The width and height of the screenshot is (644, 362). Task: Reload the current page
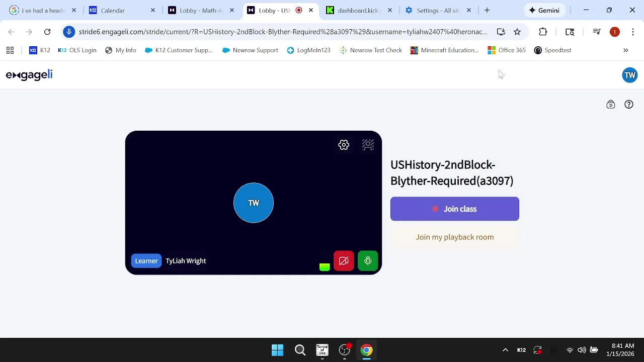pyautogui.click(x=47, y=32)
